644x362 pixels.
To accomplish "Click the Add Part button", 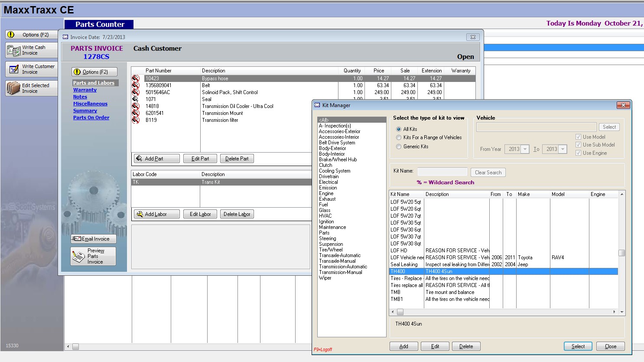I will [156, 159].
